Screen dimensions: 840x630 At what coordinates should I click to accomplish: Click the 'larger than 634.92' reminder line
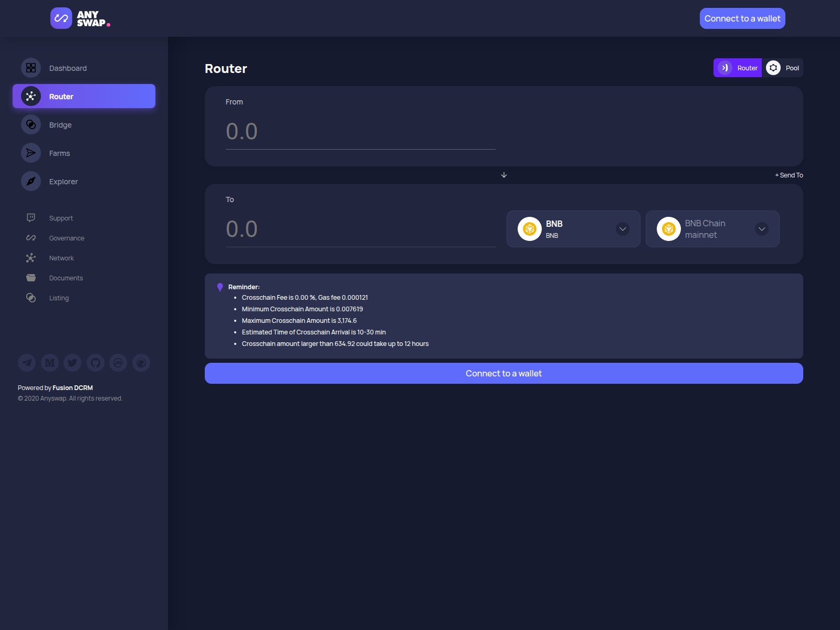[335, 344]
